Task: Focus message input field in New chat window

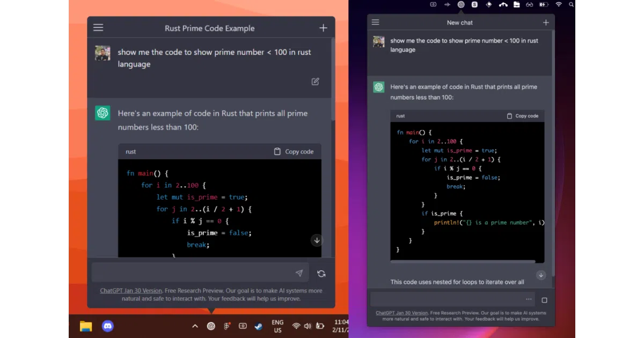Action: tap(453, 299)
